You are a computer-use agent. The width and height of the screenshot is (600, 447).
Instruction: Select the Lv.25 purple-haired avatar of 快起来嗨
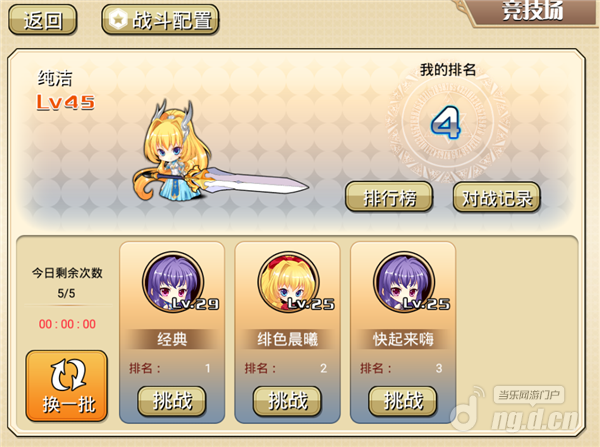click(x=404, y=282)
